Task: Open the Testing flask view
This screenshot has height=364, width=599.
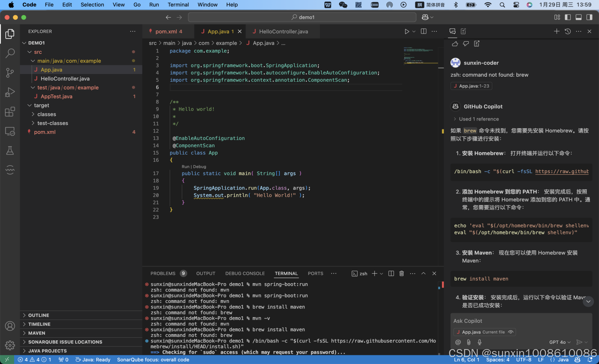Action: click(x=10, y=150)
